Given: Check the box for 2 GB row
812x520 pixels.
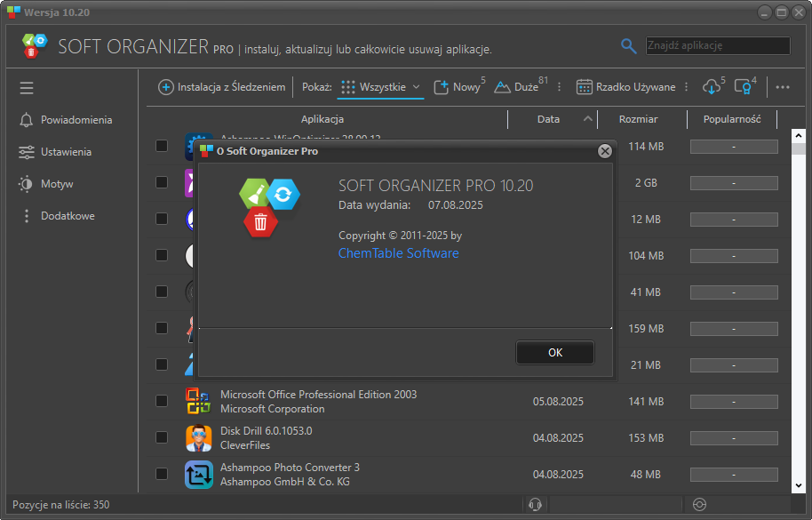Looking at the screenshot, I should (x=162, y=182).
